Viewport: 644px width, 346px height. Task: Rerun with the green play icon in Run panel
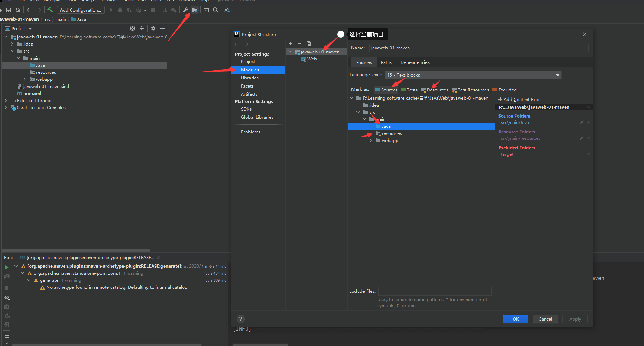7,267
